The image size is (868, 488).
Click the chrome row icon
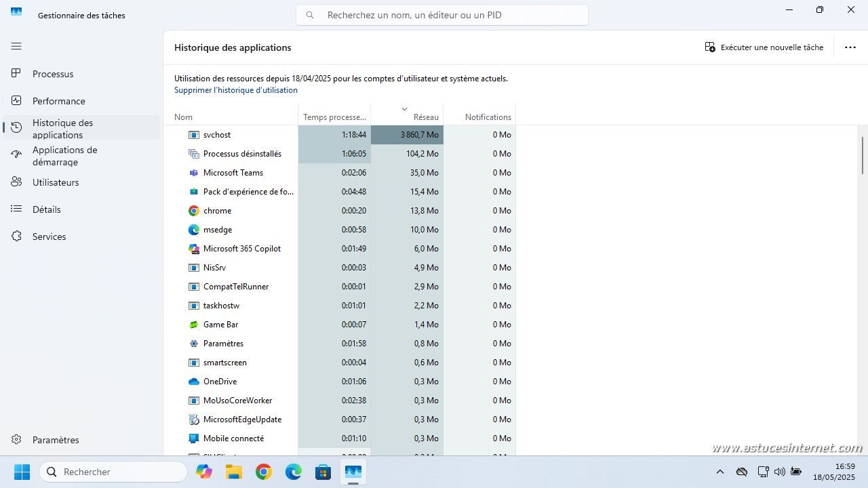coord(194,211)
